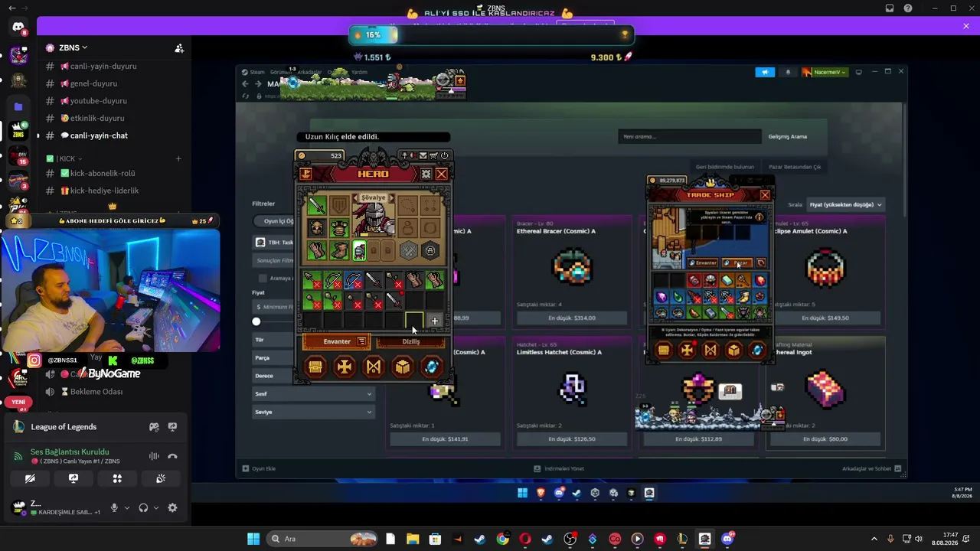Stream League of Legends screen-share icon
The width and height of the screenshot is (980, 551).
pos(172,427)
